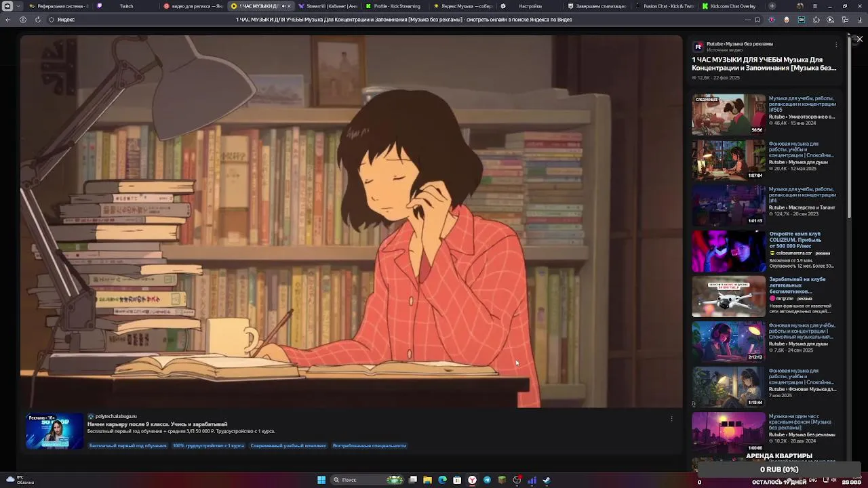868x488 pixels.
Task: Play the next video thumbnail with 58:56 duration
Action: pos(728,114)
